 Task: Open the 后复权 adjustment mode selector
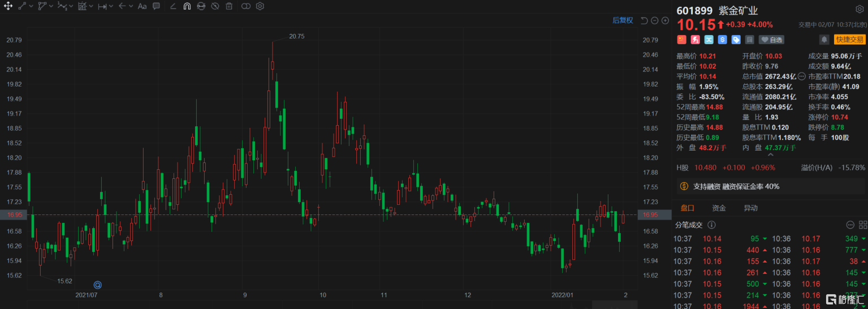(623, 20)
